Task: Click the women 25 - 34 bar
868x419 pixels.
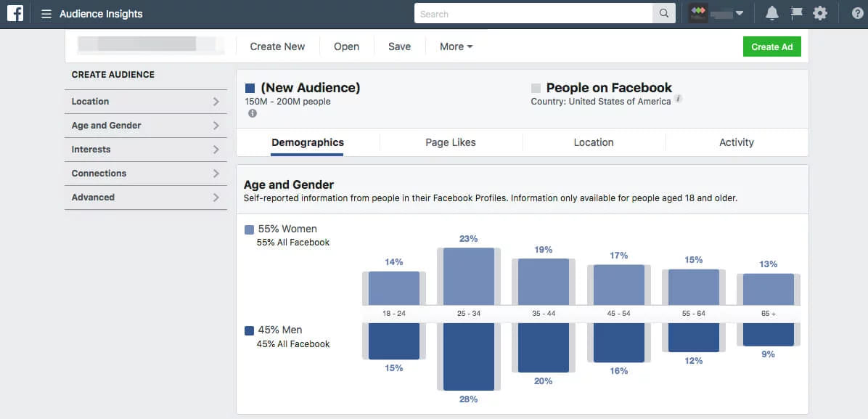Action: (469, 277)
